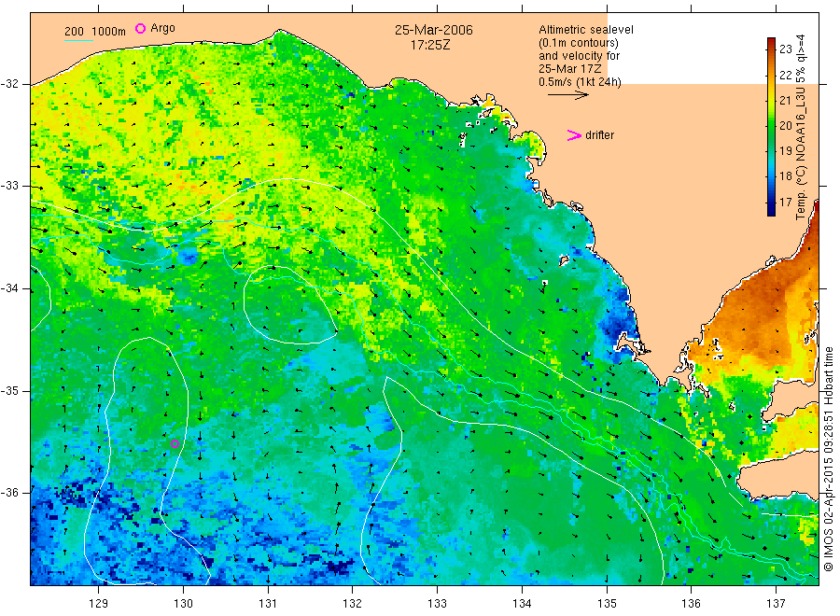
Task: Click the longitude label 137
Action: tap(776, 604)
